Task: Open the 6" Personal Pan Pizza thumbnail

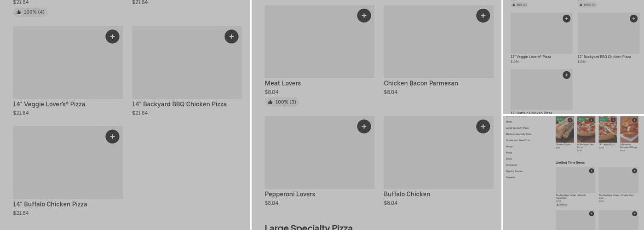Action: pyautogui.click(x=586, y=131)
